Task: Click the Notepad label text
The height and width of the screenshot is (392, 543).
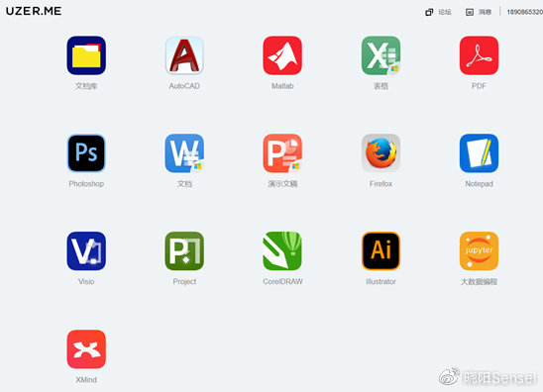Action: 479,184
